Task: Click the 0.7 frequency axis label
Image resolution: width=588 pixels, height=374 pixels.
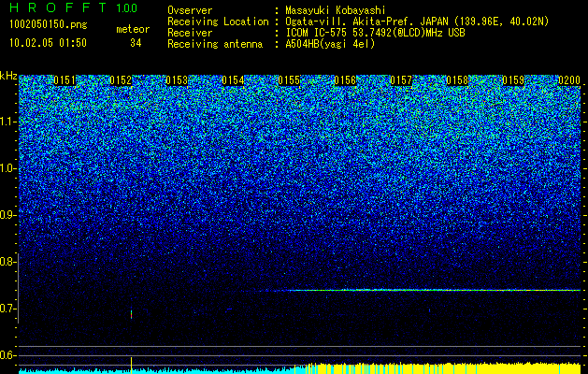Action: click(x=7, y=309)
